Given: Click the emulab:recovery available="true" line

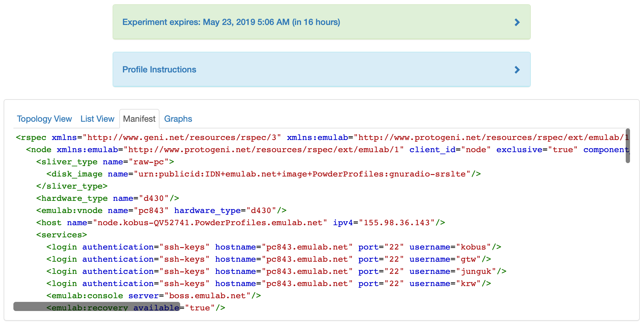Looking at the screenshot, I should 136,308.
